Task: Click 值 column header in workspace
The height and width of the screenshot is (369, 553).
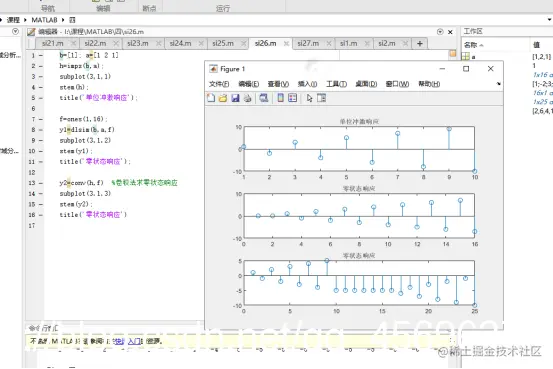Action: (536, 45)
